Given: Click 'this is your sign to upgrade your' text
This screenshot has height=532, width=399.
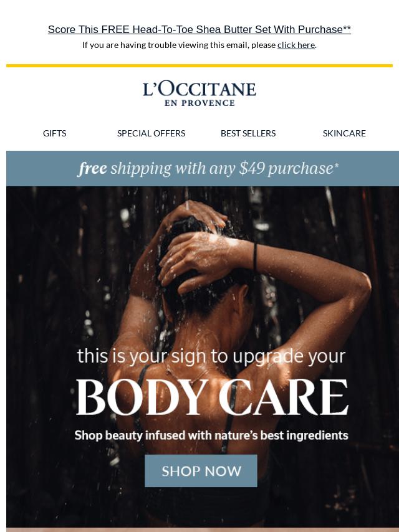Looking at the screenshot, I should (x=211, y=356).
